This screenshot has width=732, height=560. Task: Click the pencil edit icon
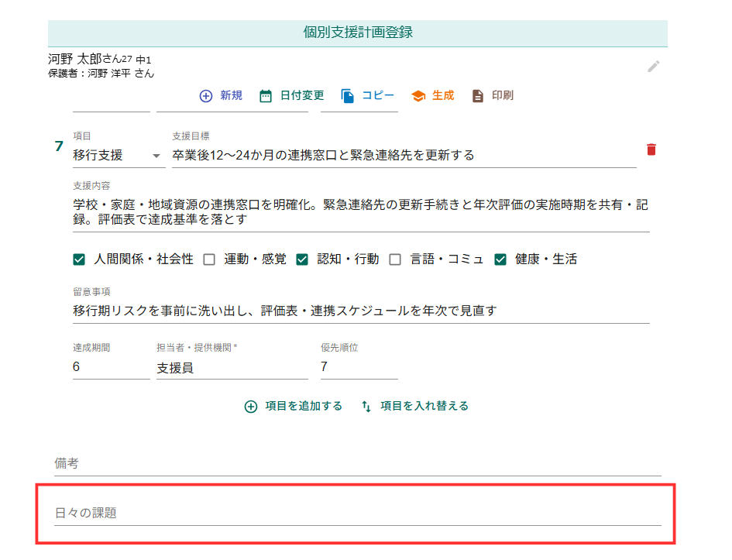pyautogui.click(x=654, y=67)
